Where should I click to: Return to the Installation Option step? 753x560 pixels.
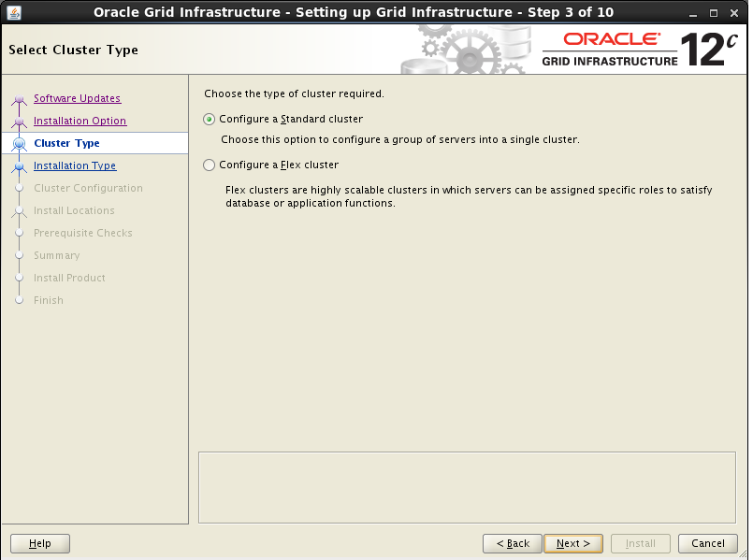pos(80,121)
